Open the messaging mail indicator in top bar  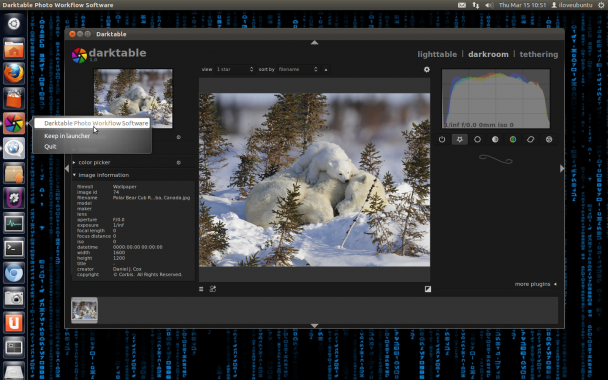pos(461,5)
